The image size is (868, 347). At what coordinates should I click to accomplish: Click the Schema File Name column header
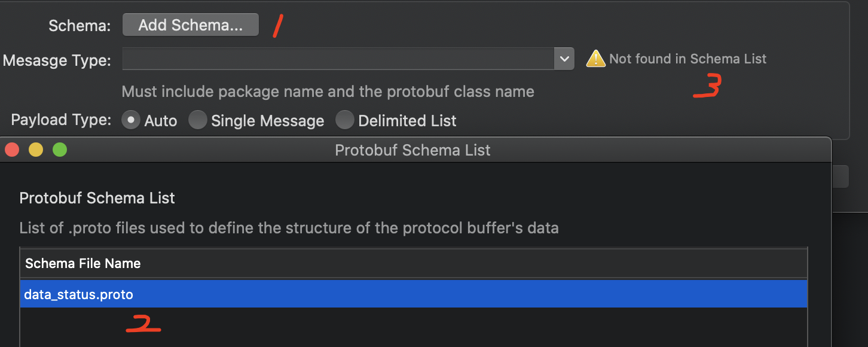(x=82, y=263)
